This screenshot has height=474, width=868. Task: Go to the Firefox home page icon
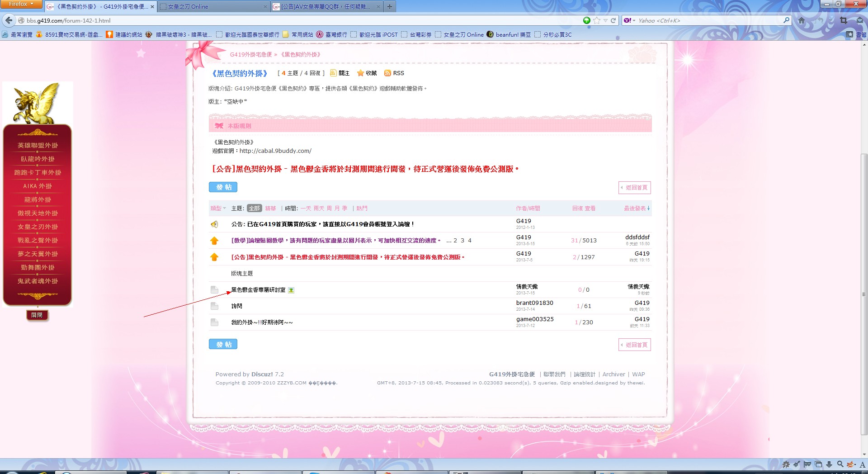(x=802, y=20)
